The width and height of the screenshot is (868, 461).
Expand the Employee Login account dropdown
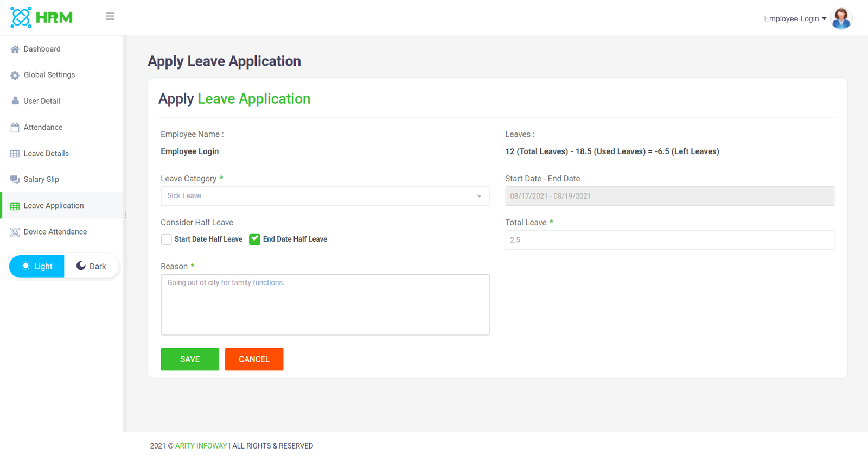795,18
